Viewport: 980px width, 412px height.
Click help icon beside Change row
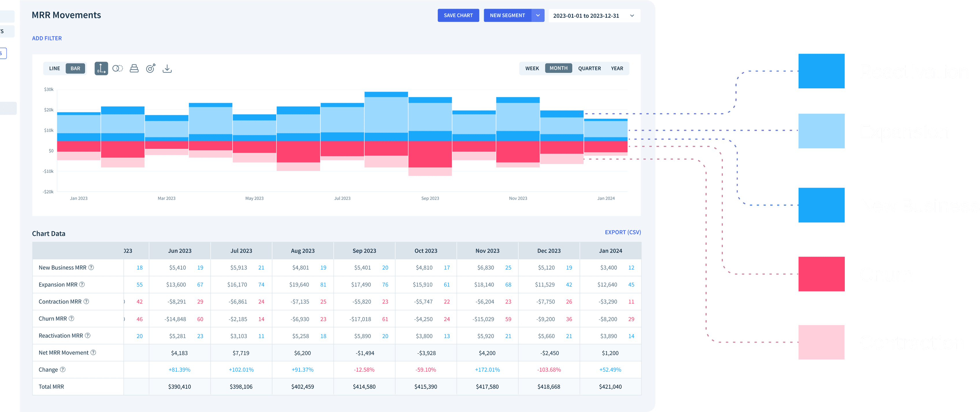pyautogui.click(x=63, y=370)
